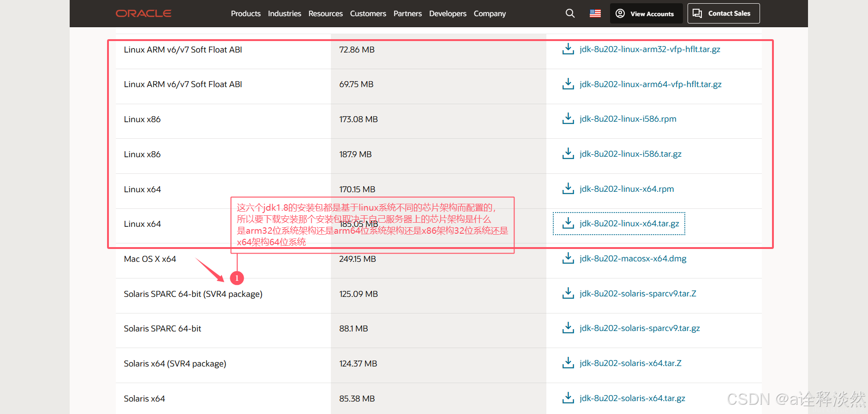Download jdk-8u202-macosx-x64.dmg link
Screen dimensions: 868x414
tap(633, 259)
